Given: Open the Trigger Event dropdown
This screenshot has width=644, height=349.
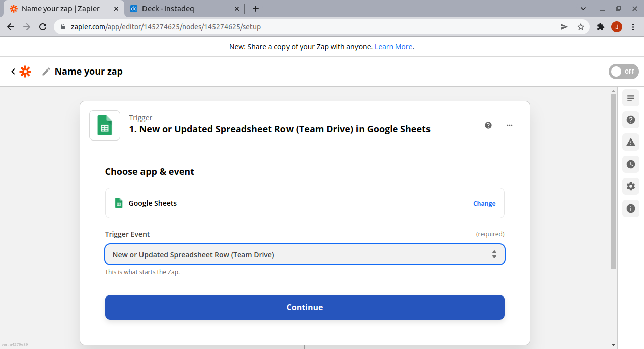Looking at the screenshot, I should pyautogui.click(x=305, y=255).
